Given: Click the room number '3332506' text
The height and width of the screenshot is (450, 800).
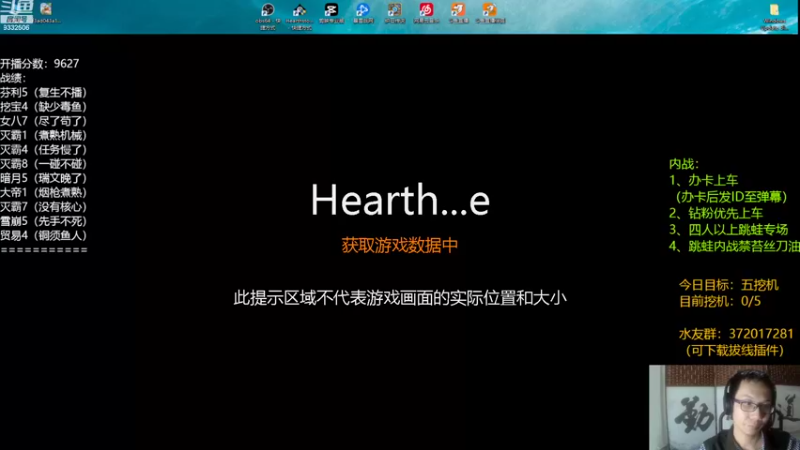Looking at the screenshot, I should [x=16, y=28].
